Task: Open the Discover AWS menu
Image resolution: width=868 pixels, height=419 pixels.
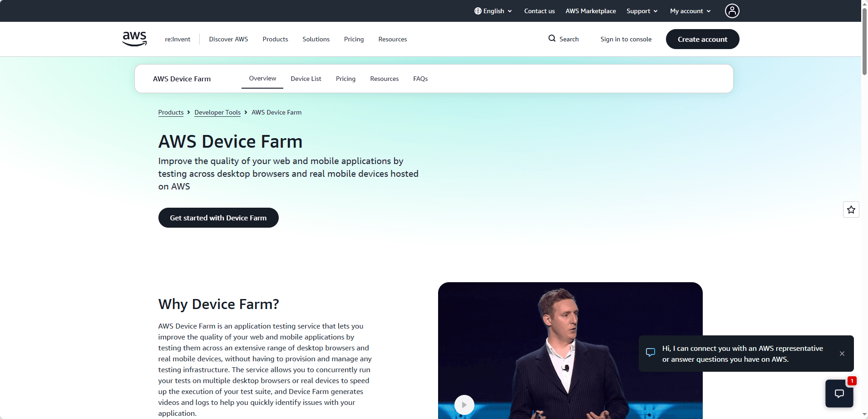Action: (228, 39)
